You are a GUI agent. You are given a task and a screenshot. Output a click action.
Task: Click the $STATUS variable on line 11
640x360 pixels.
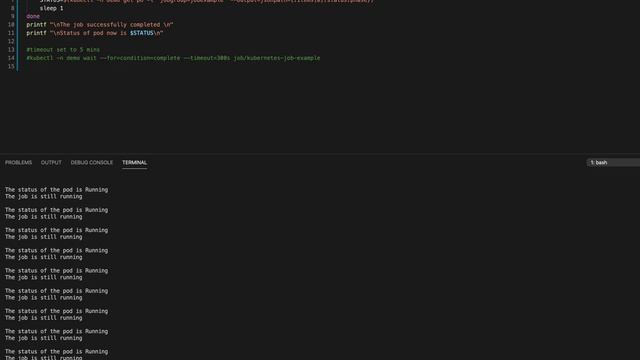tap(142, 33)
